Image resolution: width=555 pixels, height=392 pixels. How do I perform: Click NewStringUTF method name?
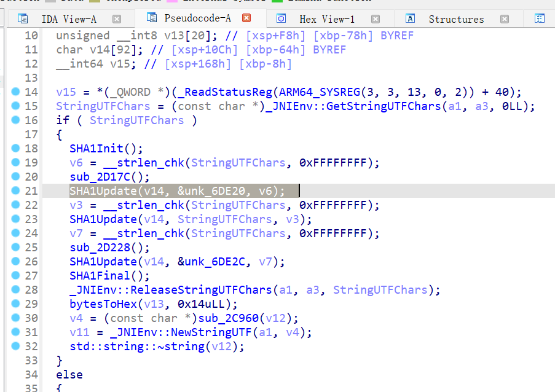pos(211,332)
